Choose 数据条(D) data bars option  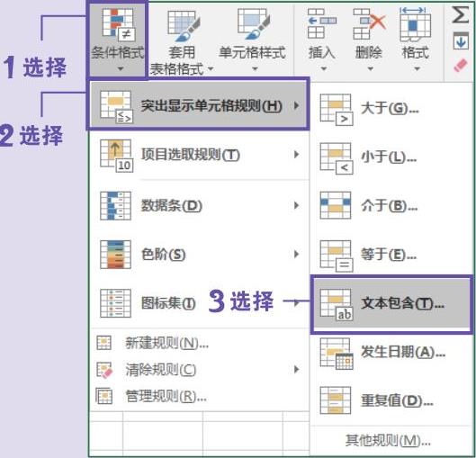200,205
